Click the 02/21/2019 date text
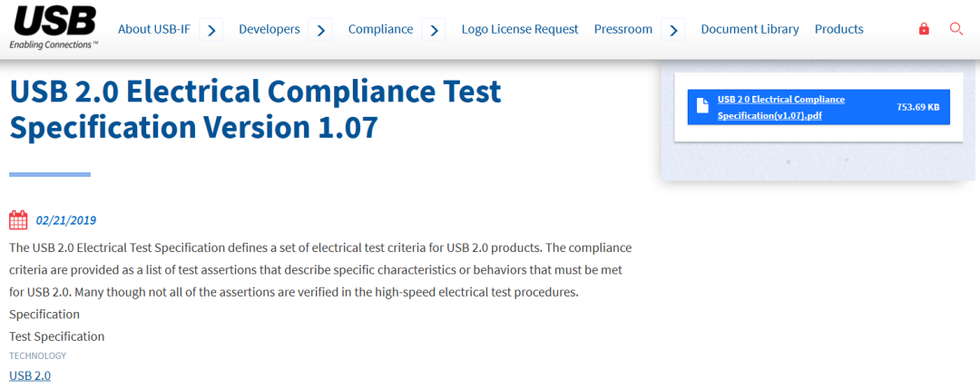980x389 pixels. coord(65,220)
